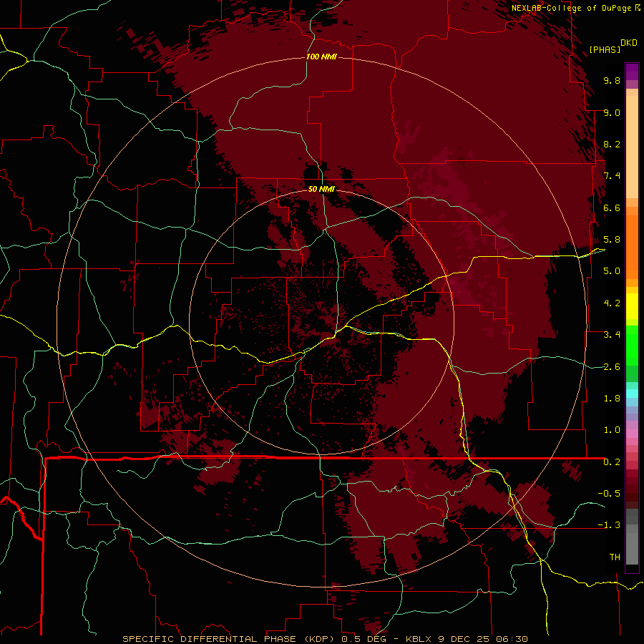Click the bright yellow band on the color scale
644x644 pixels.
pos(632,306)
